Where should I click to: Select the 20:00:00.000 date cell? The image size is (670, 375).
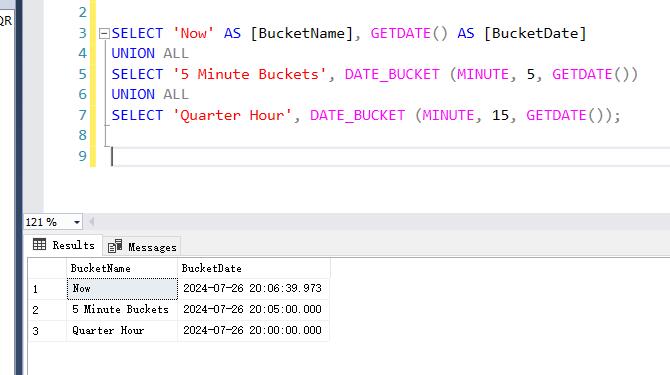[x=254, y=331]
